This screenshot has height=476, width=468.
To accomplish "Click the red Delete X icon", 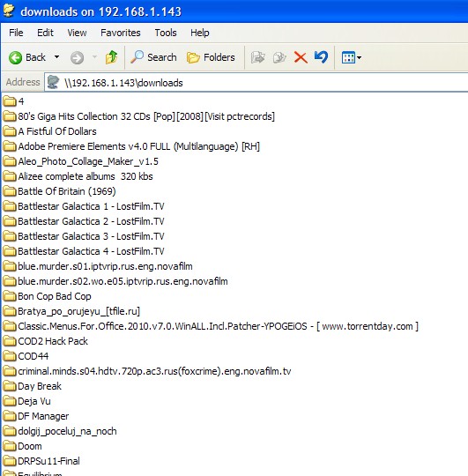I will (301, 57).
